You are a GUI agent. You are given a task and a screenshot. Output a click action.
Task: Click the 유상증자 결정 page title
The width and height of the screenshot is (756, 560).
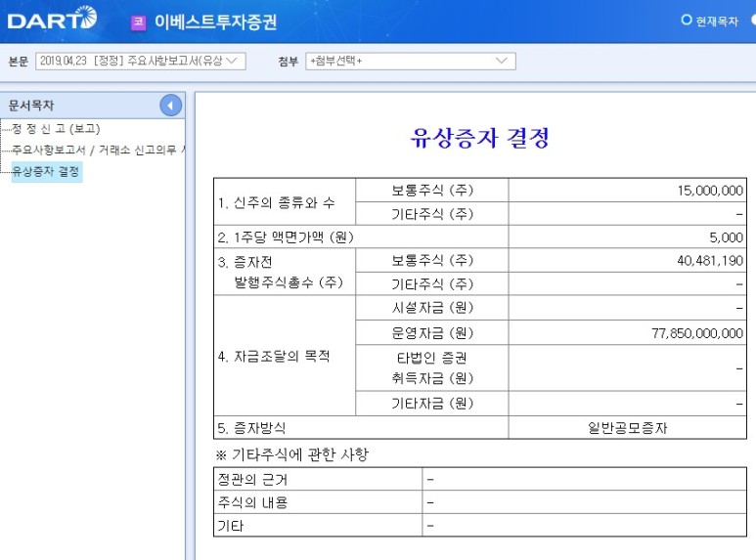tap(480, 138)
